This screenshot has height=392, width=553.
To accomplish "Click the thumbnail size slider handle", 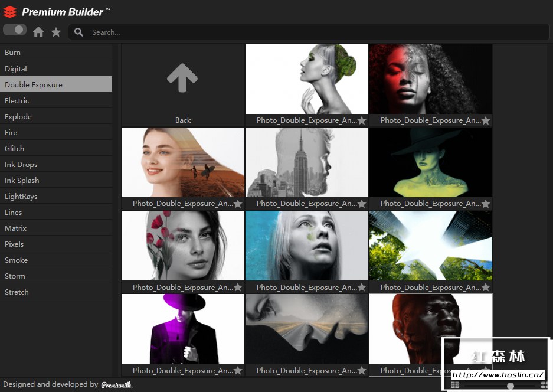I will click(x=511, y=386).
